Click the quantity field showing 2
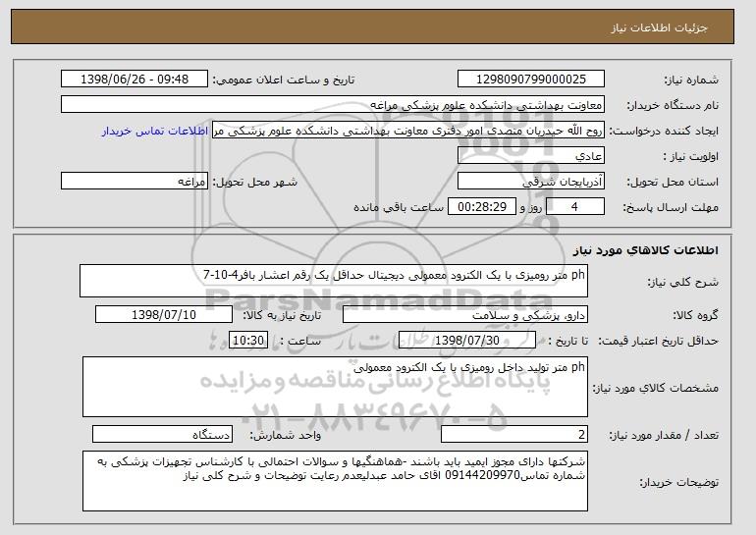Screen dimensions: 756x535 click(514, 434)
